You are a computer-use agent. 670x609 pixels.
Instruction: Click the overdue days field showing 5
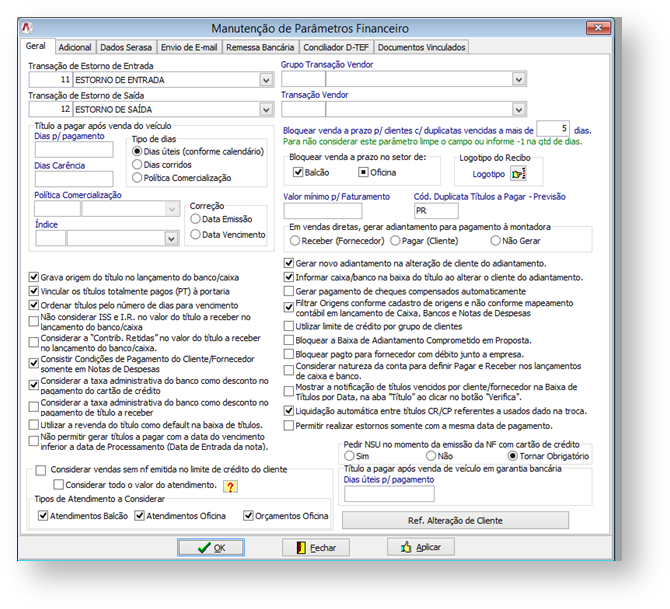click(x=553, y=129)
